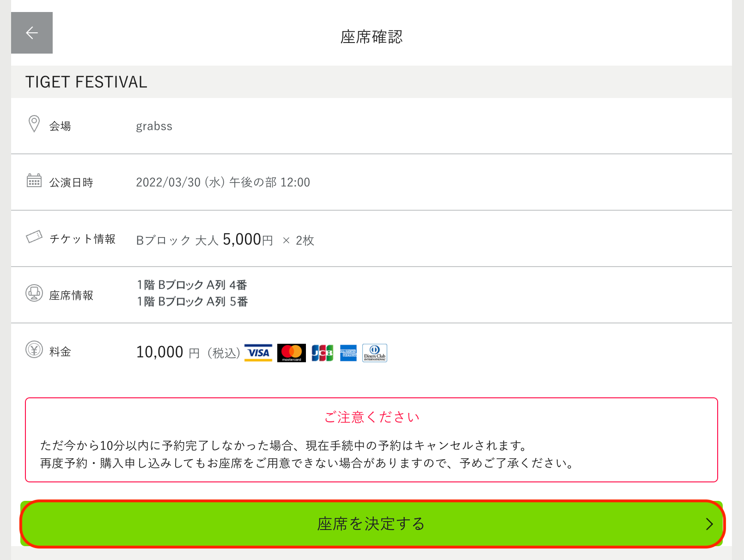Click the ticket icon beside チケット情報
The height and width of the screenshot is (560, 744).
pyautogui.click(x=34, y=237)
